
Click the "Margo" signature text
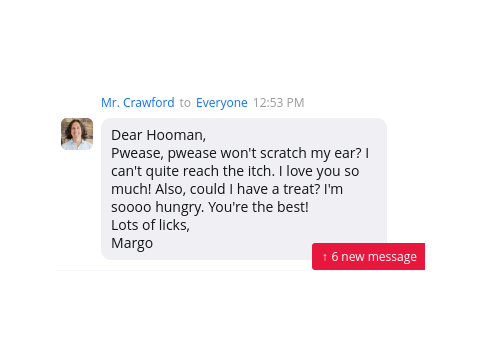tap(132, 243)
